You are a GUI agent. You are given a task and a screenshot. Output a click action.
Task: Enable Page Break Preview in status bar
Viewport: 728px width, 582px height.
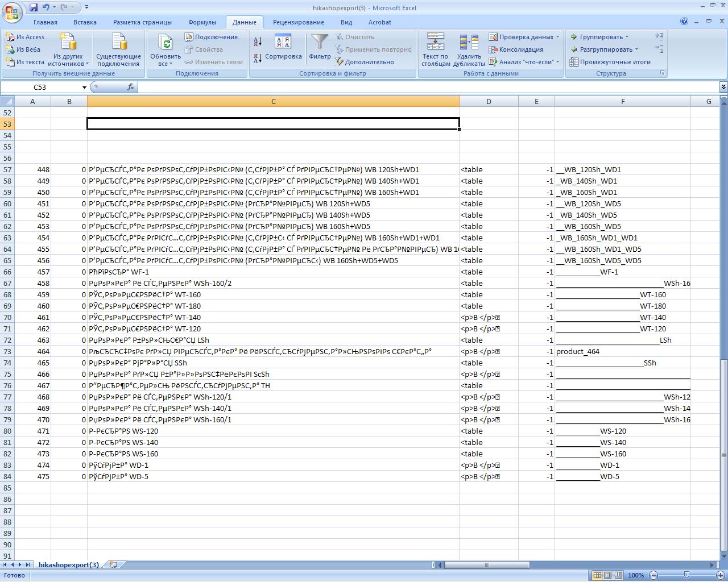[618, 575]
